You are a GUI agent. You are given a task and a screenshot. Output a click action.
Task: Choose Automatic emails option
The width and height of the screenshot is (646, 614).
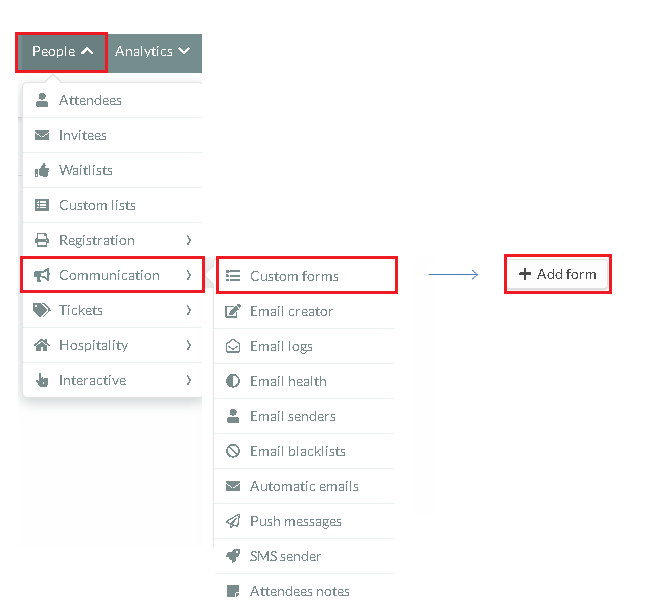(x=304, y=486)
